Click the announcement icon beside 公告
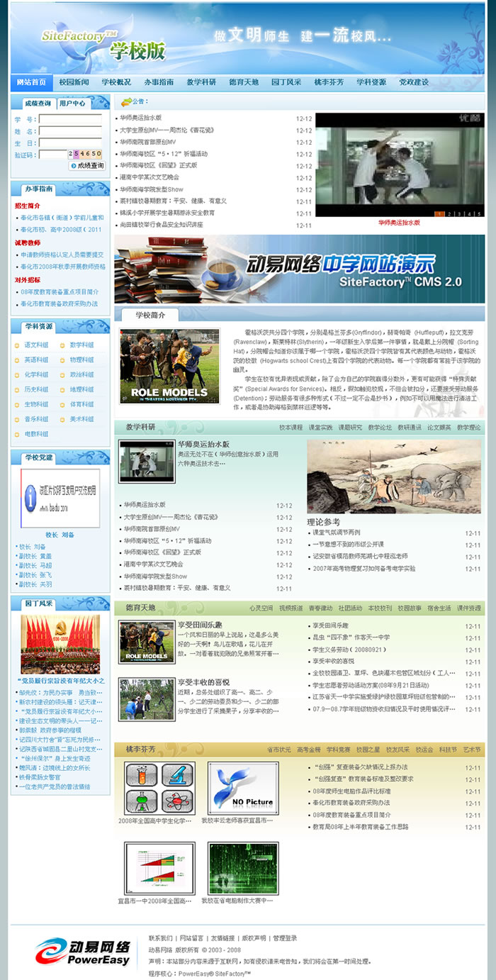496x980 pixels. pos(125,101)
